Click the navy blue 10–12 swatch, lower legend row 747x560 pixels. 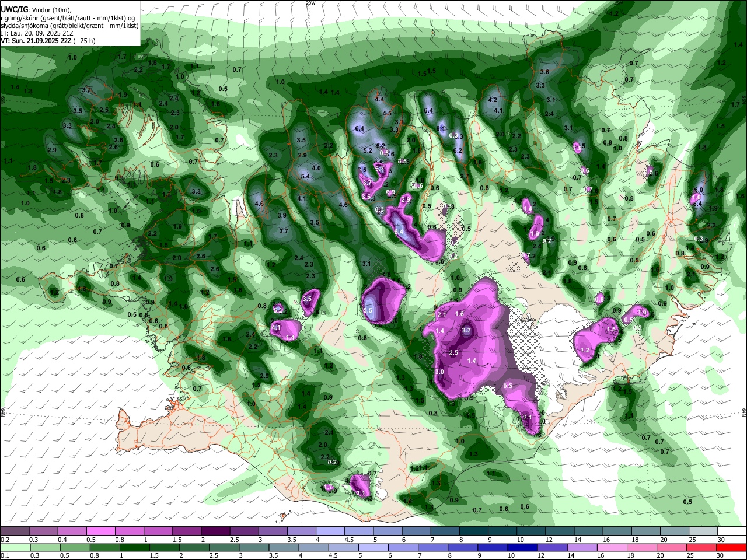pyautogui.click(x=522, y=548)
